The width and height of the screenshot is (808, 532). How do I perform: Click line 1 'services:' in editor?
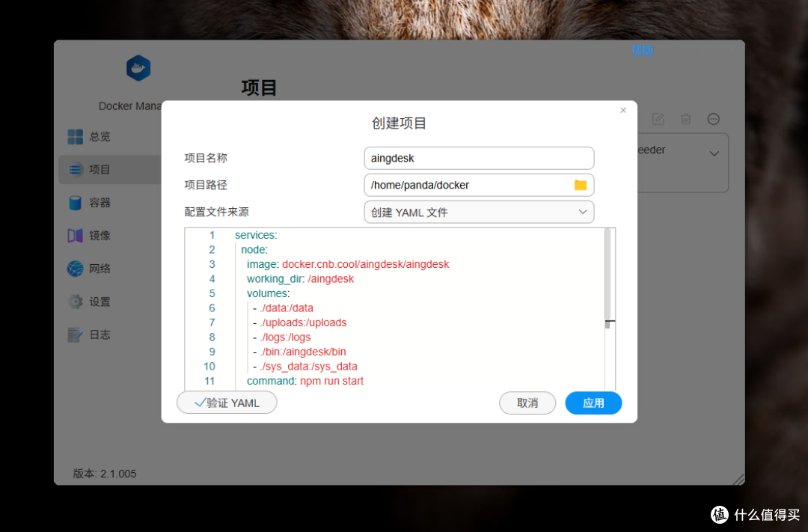pos(256,235)
